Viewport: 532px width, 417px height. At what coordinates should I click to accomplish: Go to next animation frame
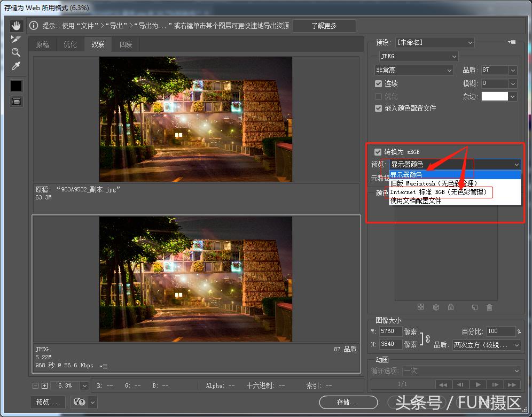point(495,384)
